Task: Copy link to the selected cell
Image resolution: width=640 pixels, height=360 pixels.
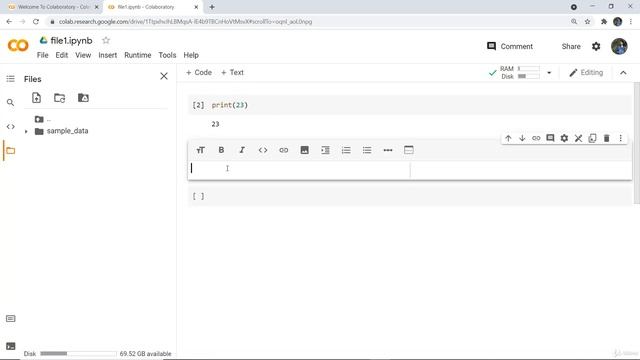Action: coord(536,138)
